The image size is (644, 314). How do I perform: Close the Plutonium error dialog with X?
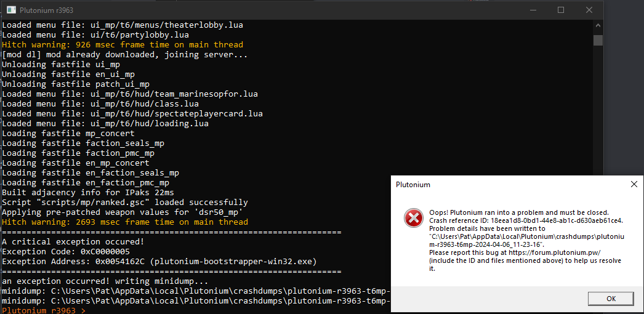[634, 184]
